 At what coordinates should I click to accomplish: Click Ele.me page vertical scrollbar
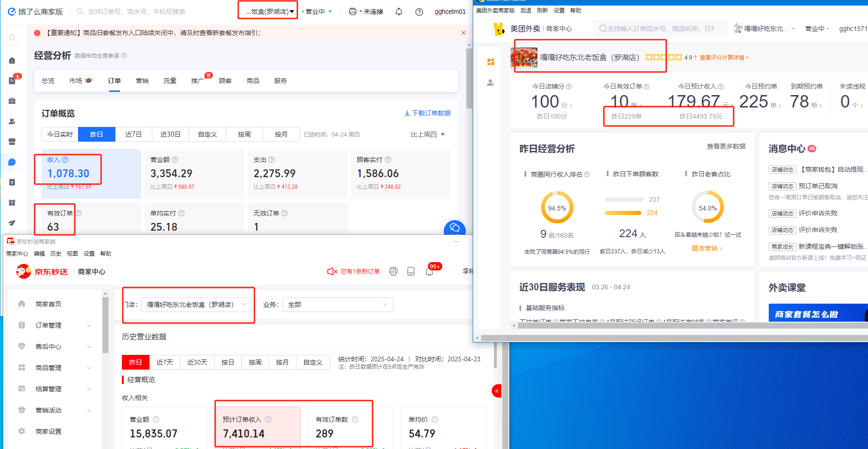pyautogui.click(x=469, y=78)
